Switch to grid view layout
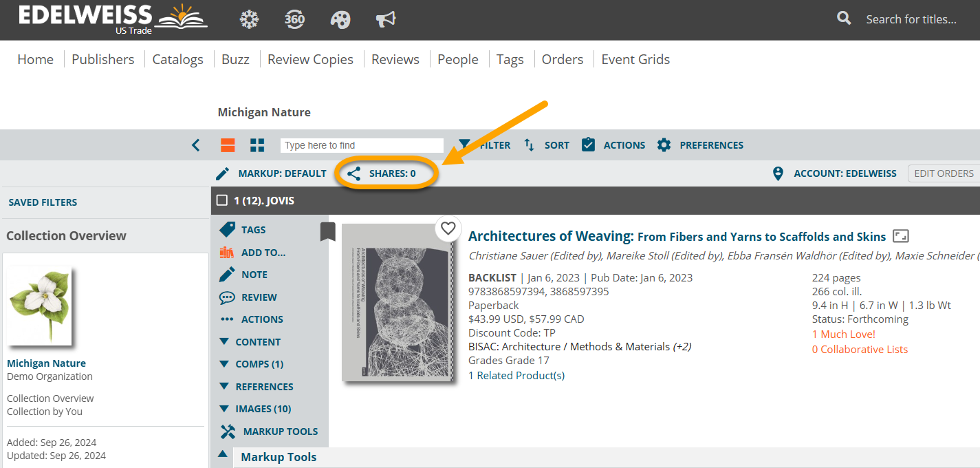Image resolution: width=980 pixels, height=468 pixels. click(x=257, y=145)
